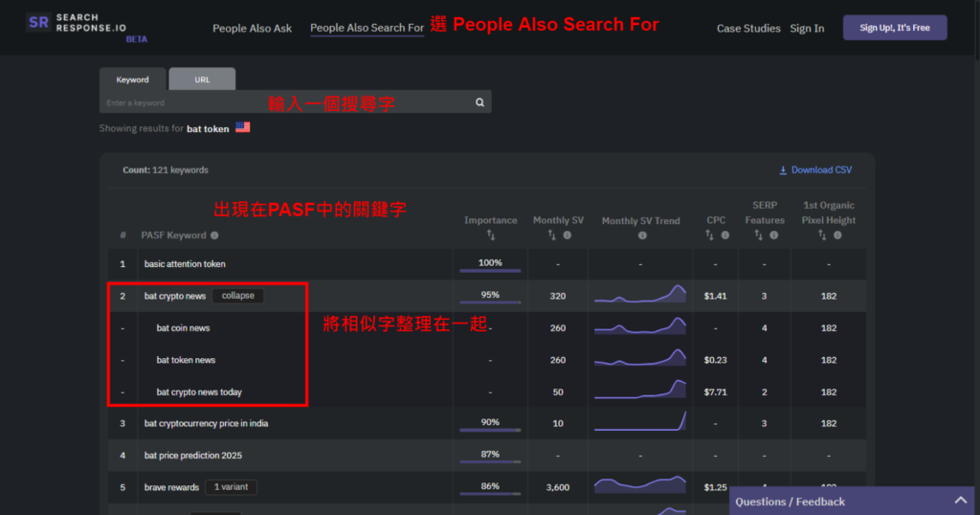Click the 100% importance bar for basic attention token
Image resolution: width=980 pixels, height=515 pixels.
[490, 271]
